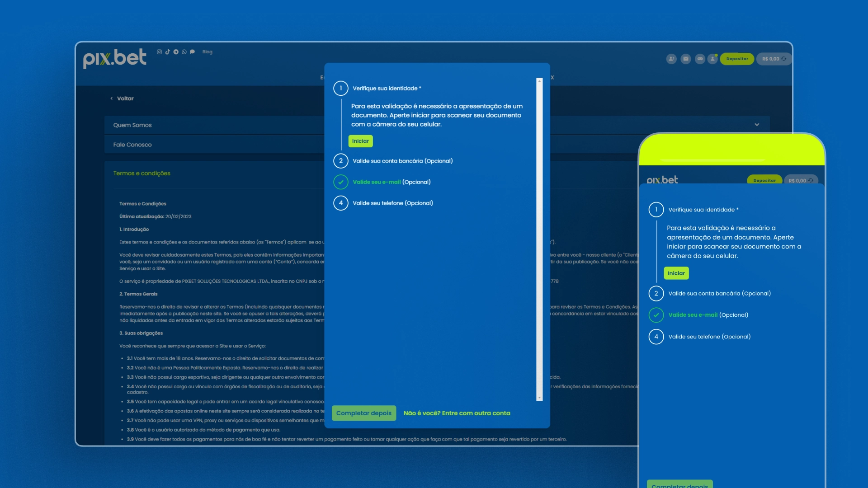This screenshot has height=488, width=868.
Task: Click the pix.bet logo in the mobile view
Action: click(662, 180)
